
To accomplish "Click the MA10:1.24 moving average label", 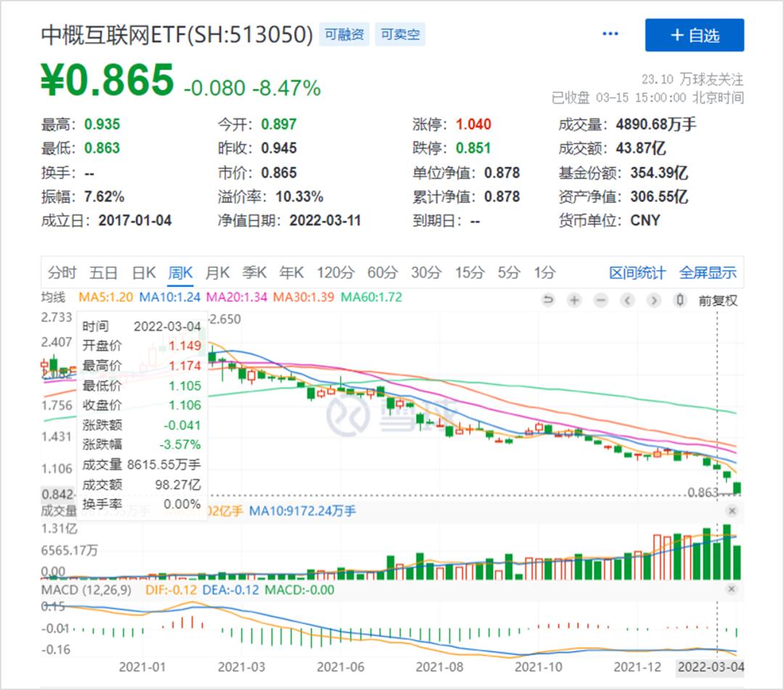I will (x=169, y=297).
